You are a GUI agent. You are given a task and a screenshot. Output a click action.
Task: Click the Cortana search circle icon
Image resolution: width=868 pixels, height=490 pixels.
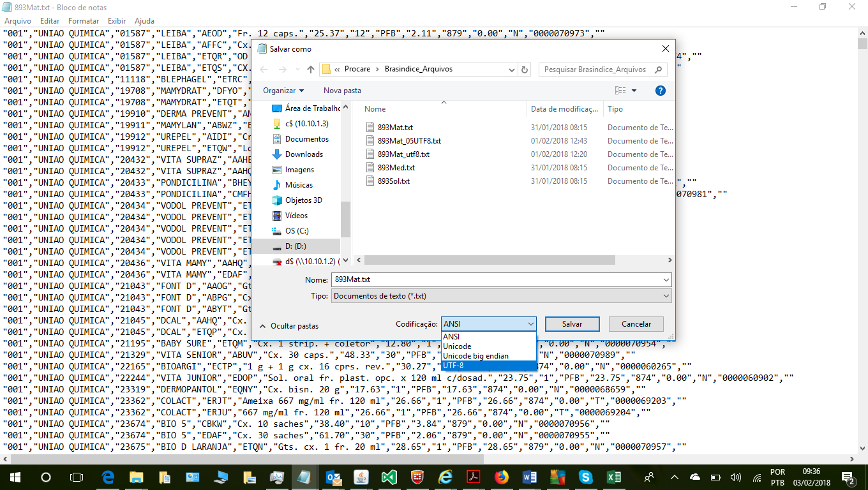[46, 477]
